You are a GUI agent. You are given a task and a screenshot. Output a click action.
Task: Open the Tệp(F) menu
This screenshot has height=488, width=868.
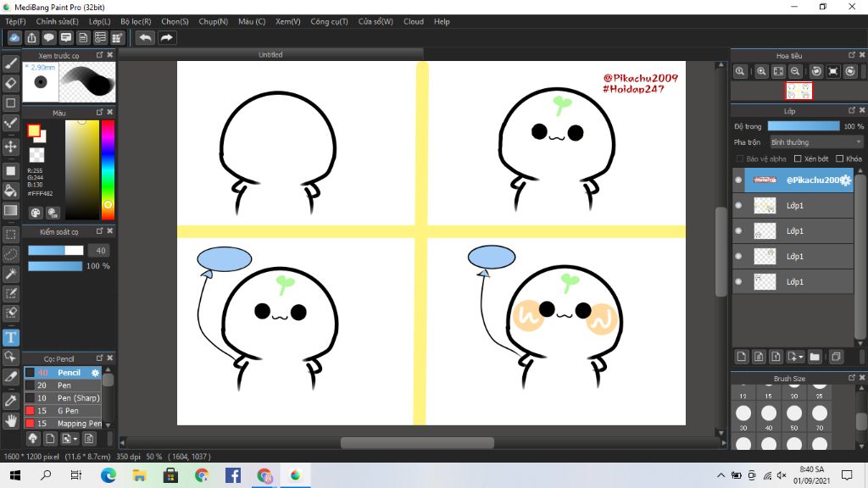(15, 21)
